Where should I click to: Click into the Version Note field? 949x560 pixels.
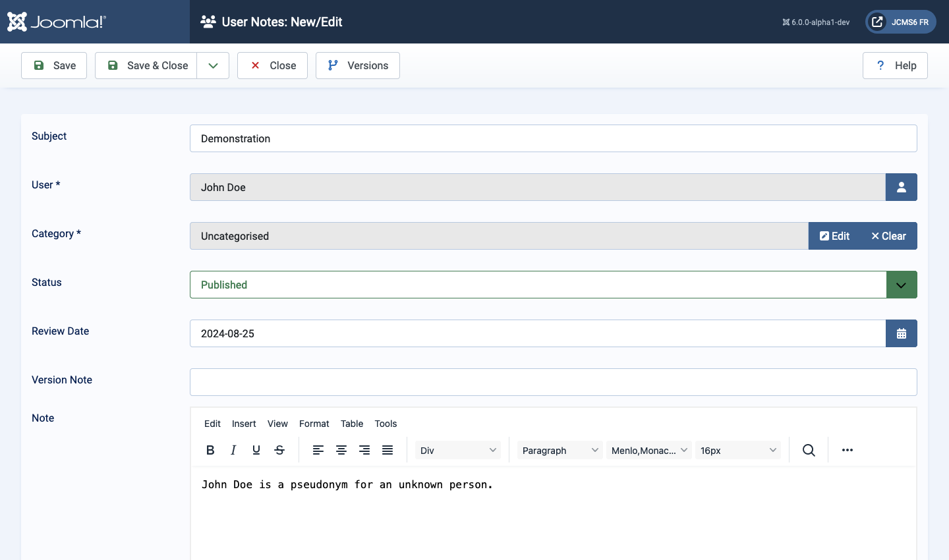(554, 382)
